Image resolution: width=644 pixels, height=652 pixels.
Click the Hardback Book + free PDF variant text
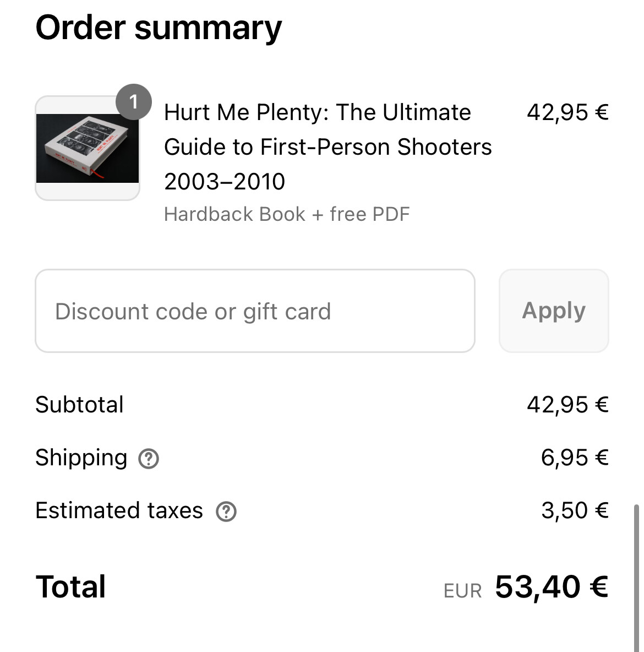pyautogui.click(x=287, y=215)
